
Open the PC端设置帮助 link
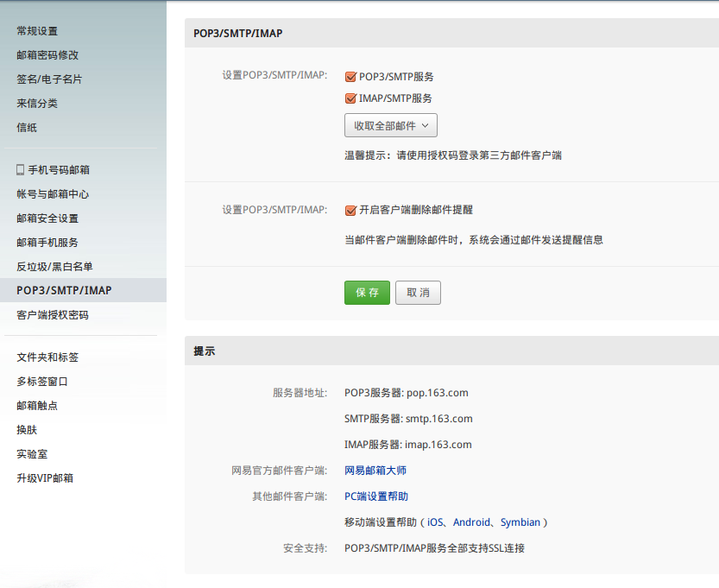376,496
